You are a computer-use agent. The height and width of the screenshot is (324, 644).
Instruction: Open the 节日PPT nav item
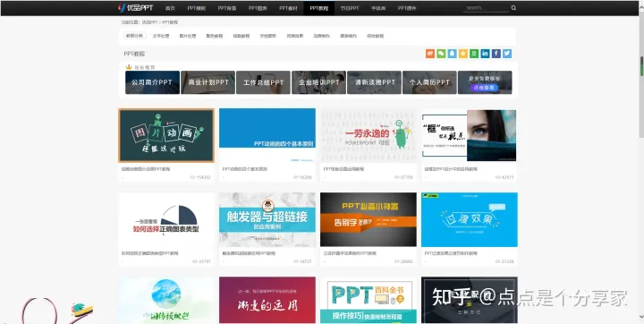(x=350, y=8)
